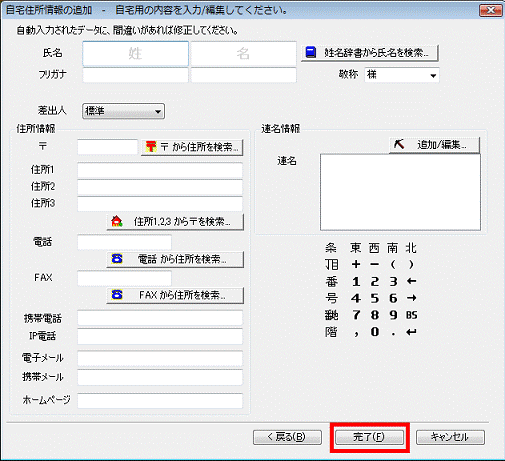Click the 番 key on the keypad

pos(331,282)
